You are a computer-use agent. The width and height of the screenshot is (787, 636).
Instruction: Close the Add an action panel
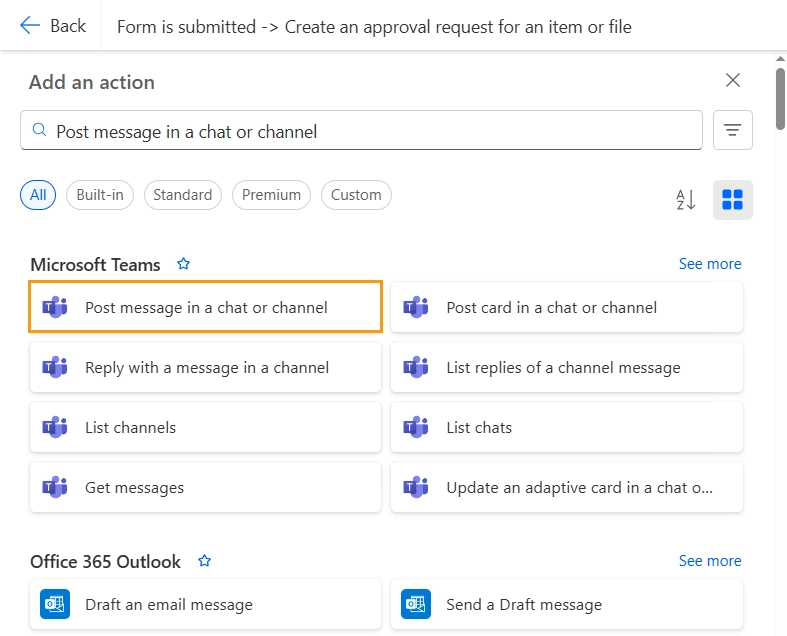pos(733,81)
